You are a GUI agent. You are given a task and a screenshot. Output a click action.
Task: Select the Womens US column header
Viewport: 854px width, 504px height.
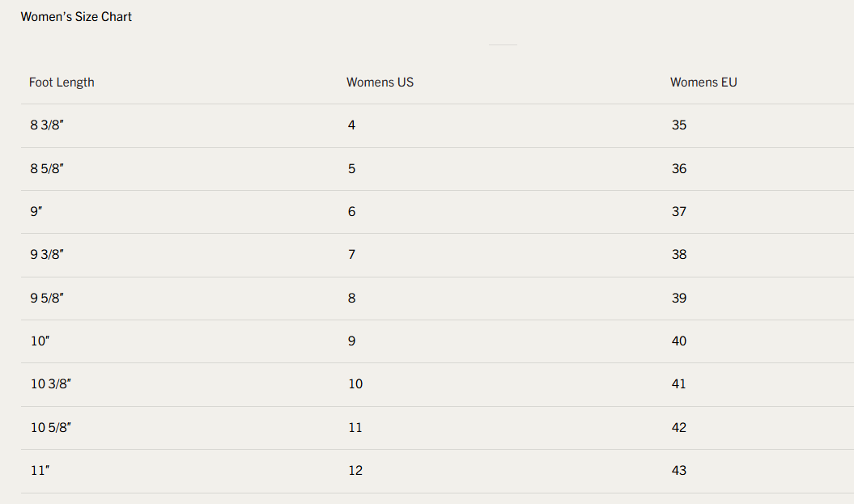tap(380, 83)
